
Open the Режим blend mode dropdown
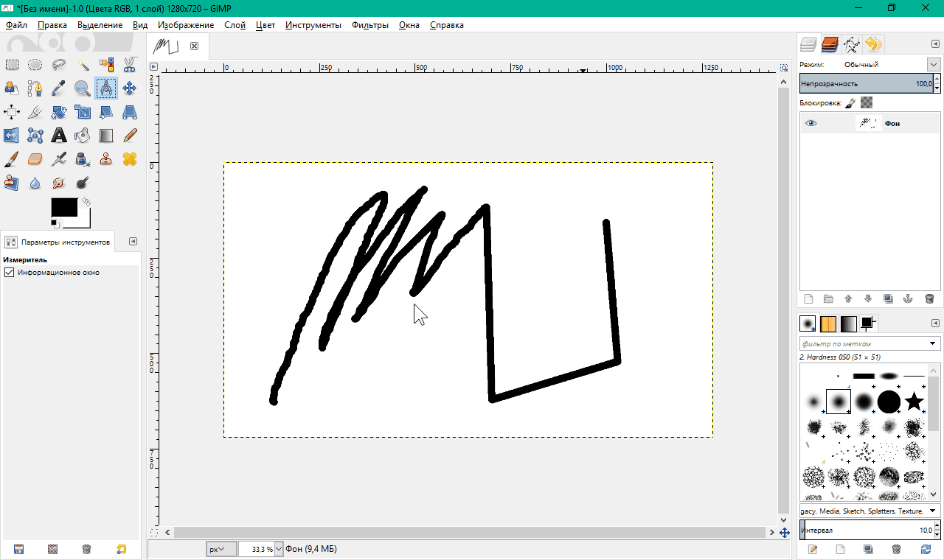(933, 65)
